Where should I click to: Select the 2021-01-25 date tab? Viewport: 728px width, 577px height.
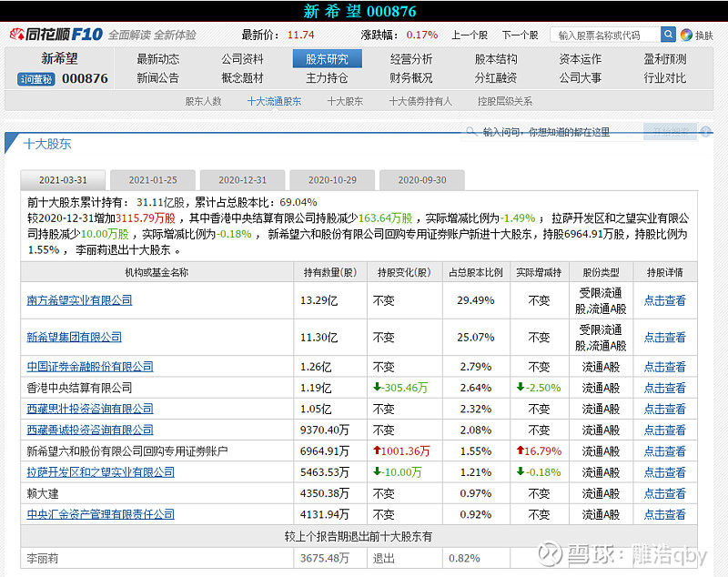point(153,180)
